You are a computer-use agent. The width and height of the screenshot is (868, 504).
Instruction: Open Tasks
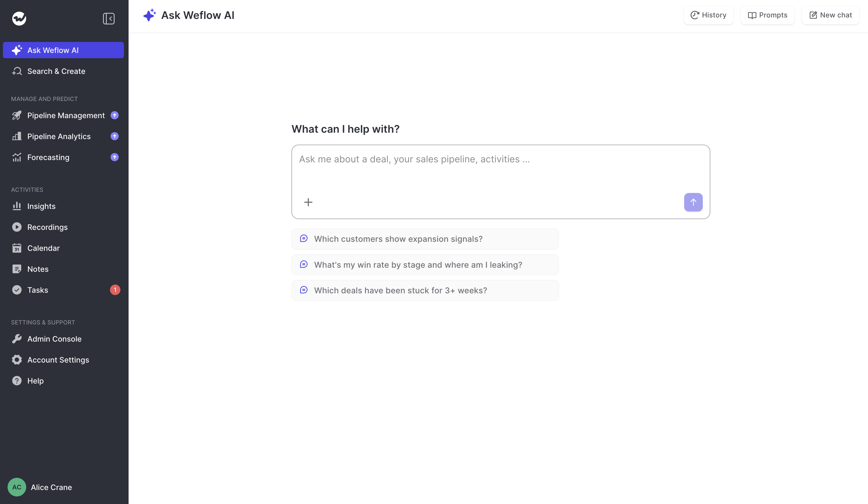pyautogui.click(x=63, y=290)
